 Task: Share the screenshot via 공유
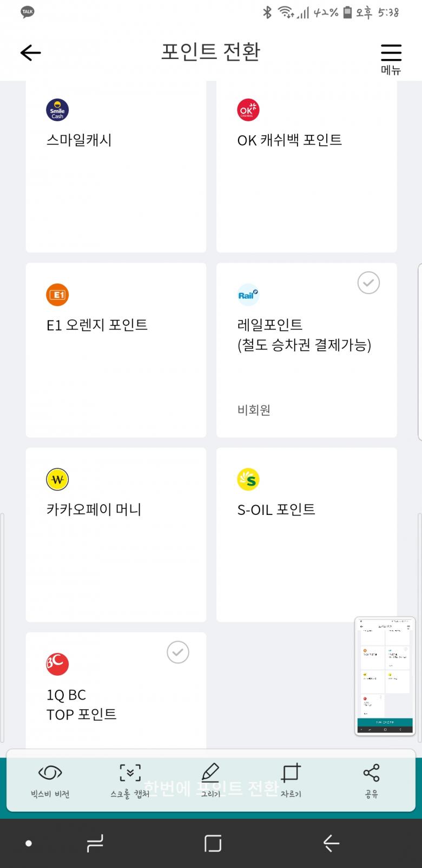pyautogui.click(x=371, y=780)
